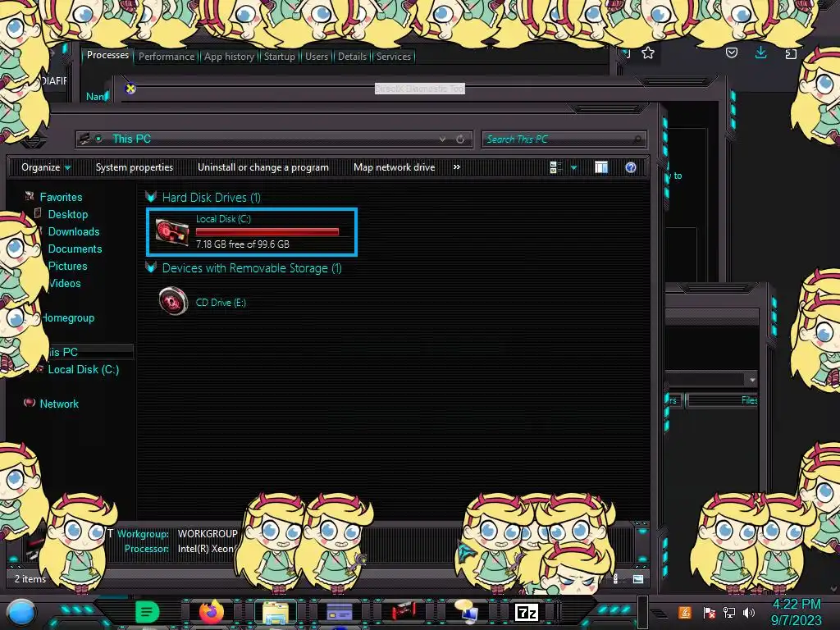Click the DirectX Diagnostic Tool title icon
Screen dimensions: 840x630
[x=130, y=89]
